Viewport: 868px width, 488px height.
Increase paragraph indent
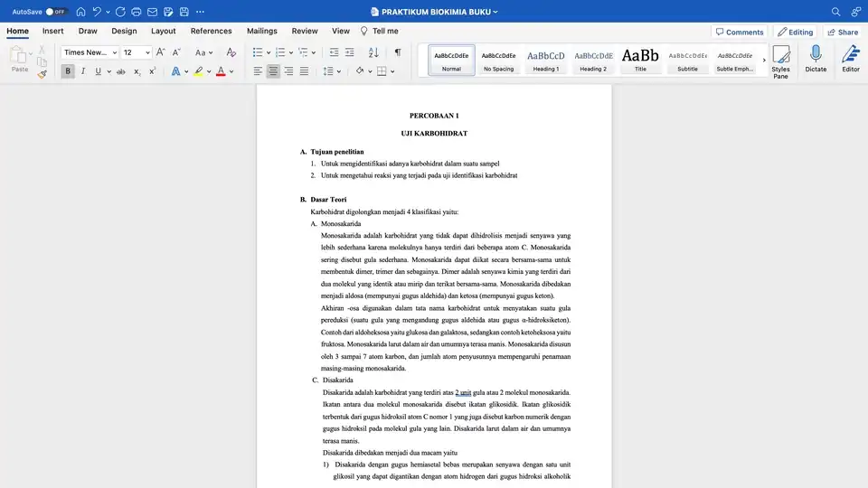tap(349, 52)
